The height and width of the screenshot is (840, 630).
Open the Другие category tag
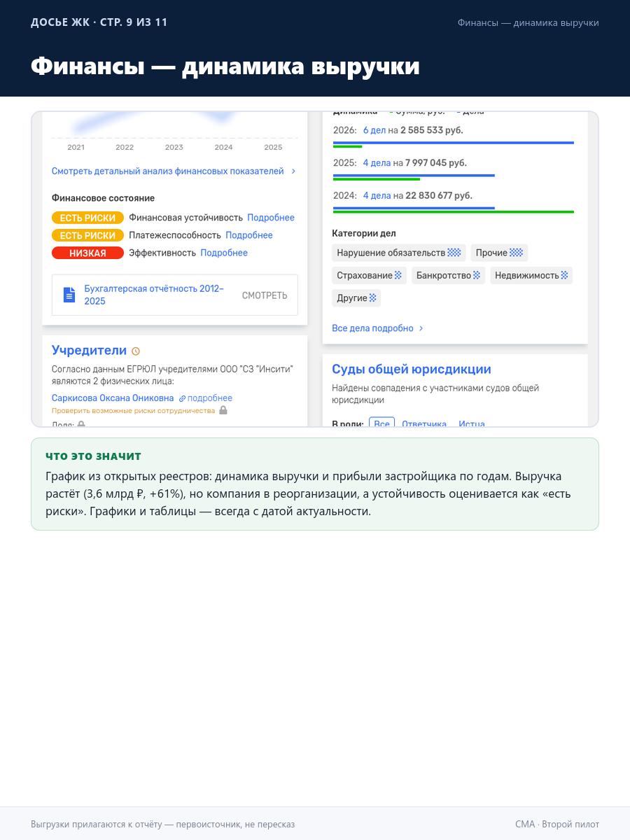click(x=356, y=297)
